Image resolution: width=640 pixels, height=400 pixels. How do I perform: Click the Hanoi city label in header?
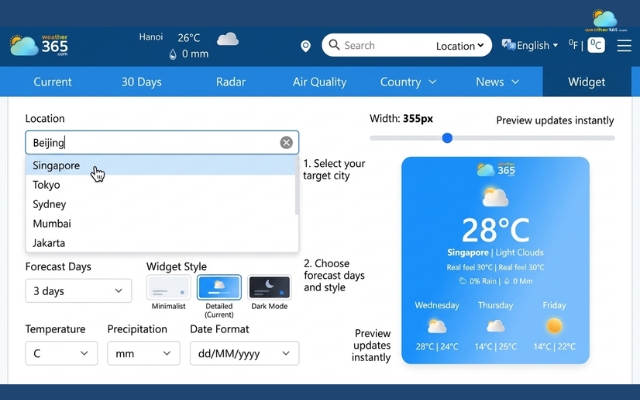pyautogui.click(x=151, y=37)
